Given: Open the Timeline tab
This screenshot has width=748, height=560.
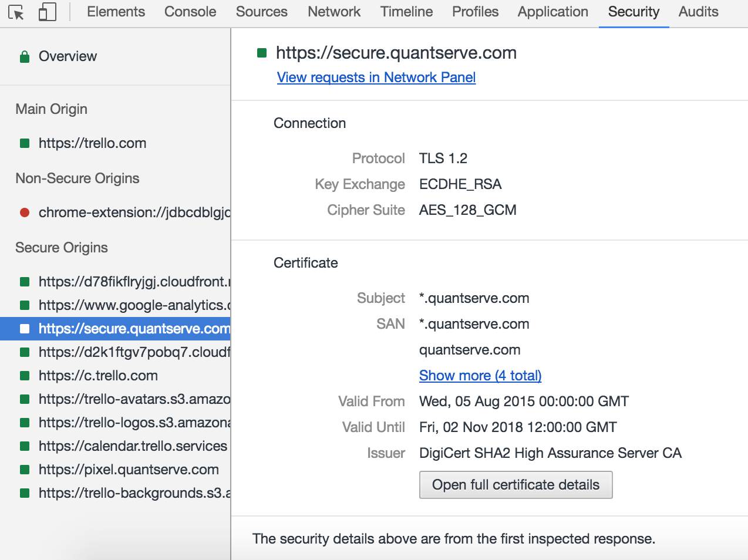Looking at the screenshot, I should pos(406,12).
